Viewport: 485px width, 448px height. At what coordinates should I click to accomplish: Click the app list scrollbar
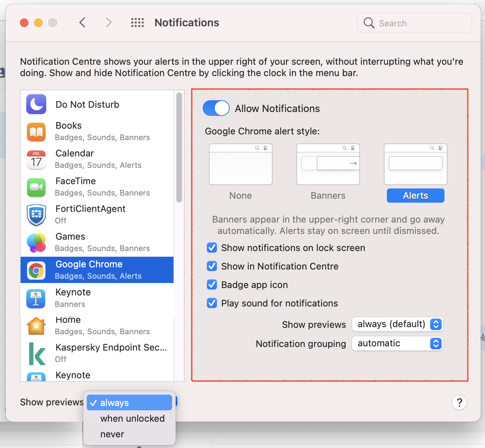[179, 148]
